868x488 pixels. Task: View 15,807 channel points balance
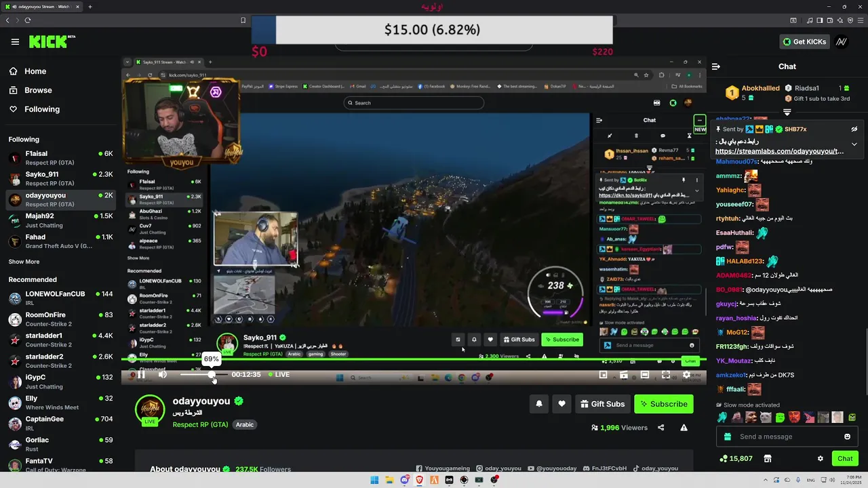pyautogui.click(x=736, y=459)
